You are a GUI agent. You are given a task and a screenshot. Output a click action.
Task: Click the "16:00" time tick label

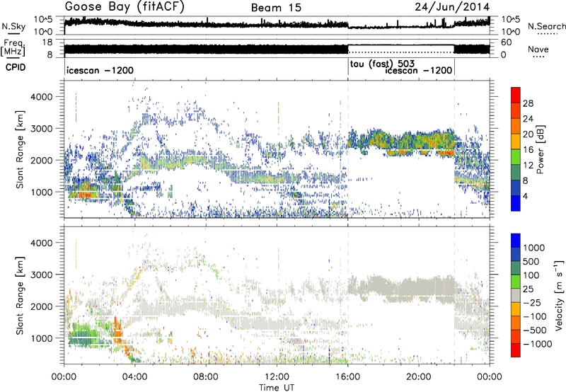coord(347,377)
